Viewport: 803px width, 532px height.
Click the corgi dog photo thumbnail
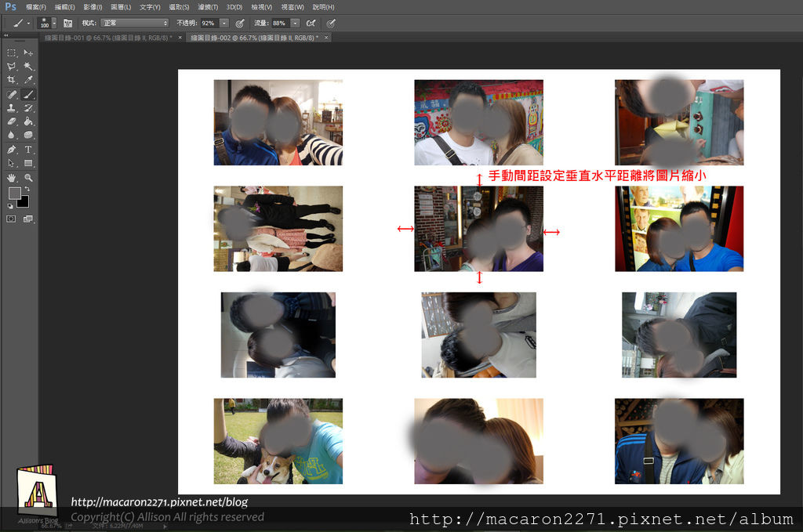278,441
